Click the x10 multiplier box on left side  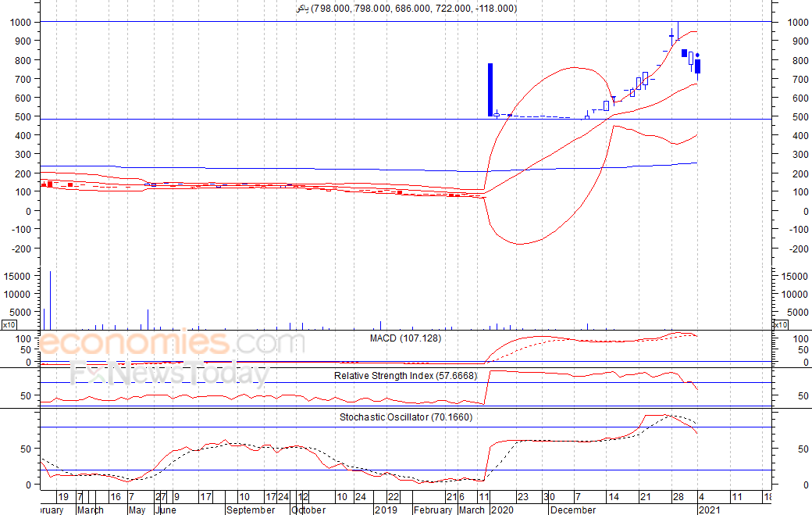coord(9,325)
